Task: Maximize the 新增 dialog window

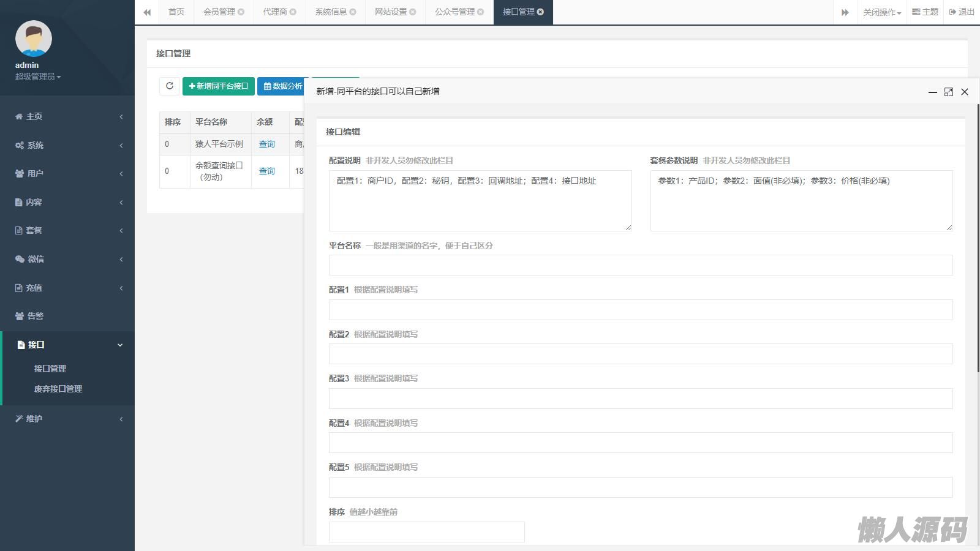Action: click(x=948, y=92)
